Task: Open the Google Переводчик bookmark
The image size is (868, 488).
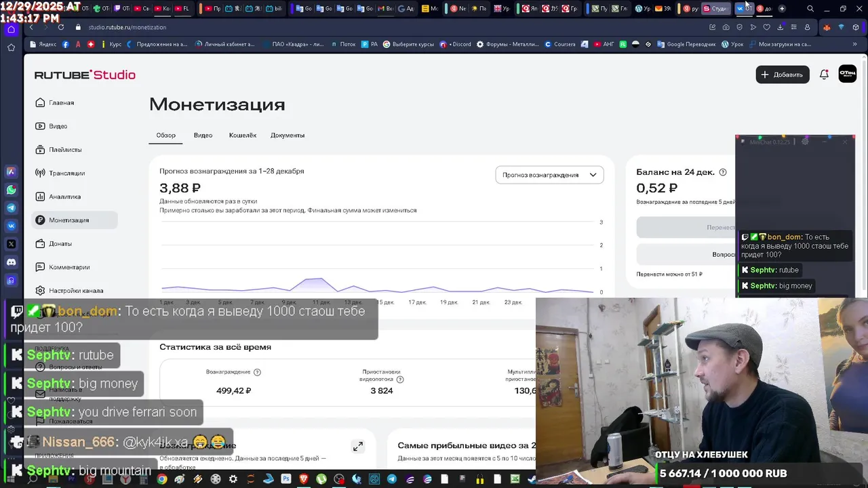Action: coord(686,44)
